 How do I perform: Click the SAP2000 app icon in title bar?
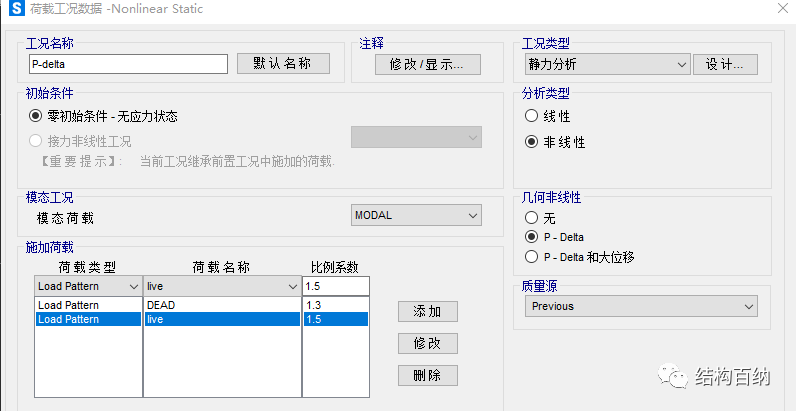(x=16, y=9)
